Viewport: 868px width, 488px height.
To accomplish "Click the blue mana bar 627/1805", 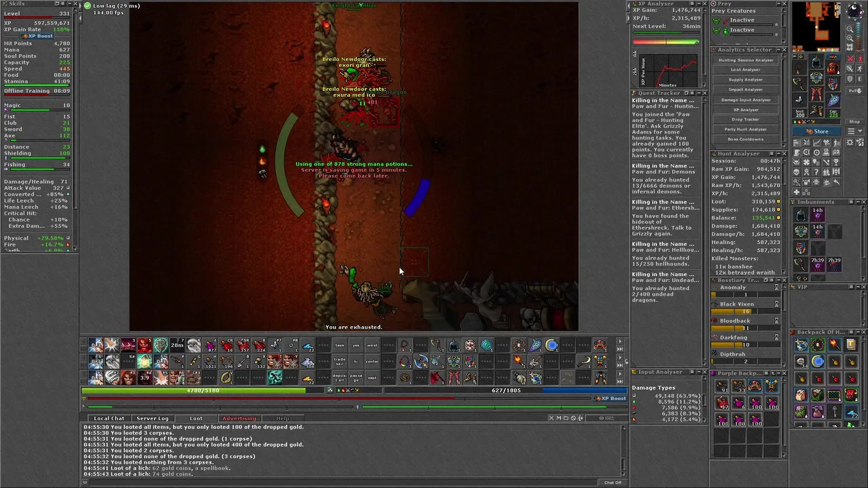I will pos(505,390).
